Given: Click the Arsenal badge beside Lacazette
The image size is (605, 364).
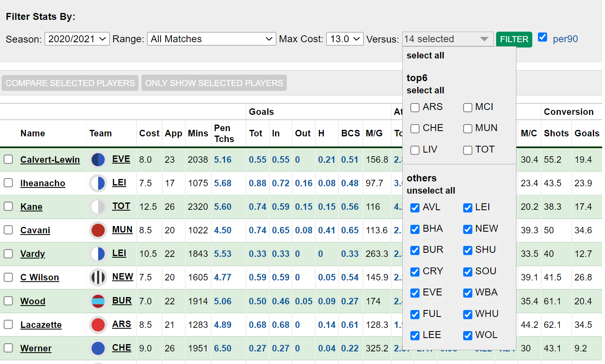Looking at the screenshot, I should click(x=98, y=325).
